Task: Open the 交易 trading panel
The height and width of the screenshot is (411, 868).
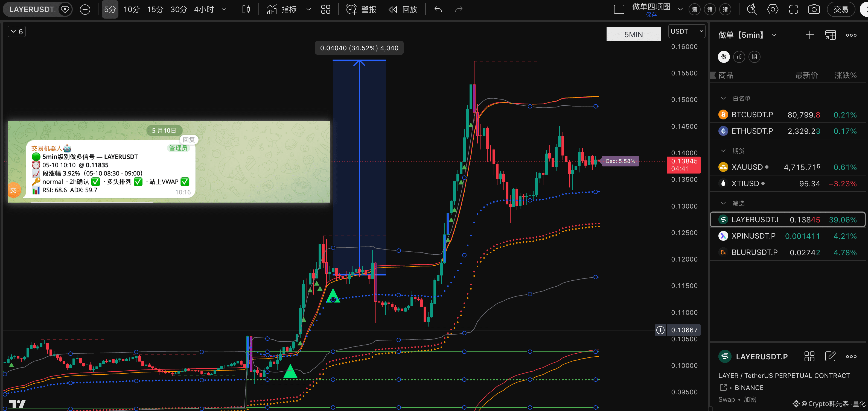Action: point(841,9)
